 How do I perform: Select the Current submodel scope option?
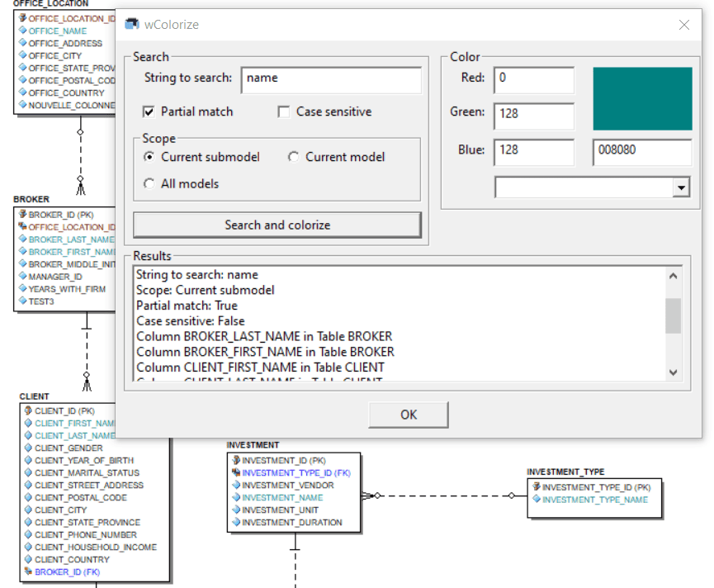149,157
